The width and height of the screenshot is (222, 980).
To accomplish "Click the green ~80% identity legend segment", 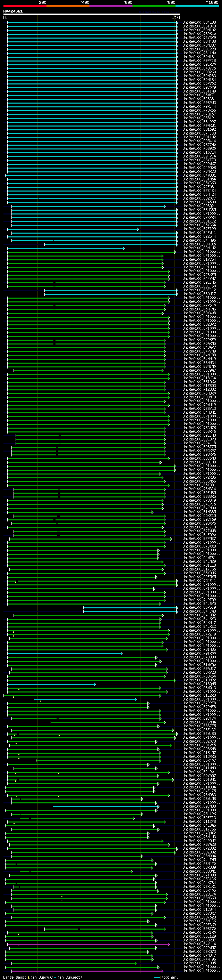I will pos(154,6).
